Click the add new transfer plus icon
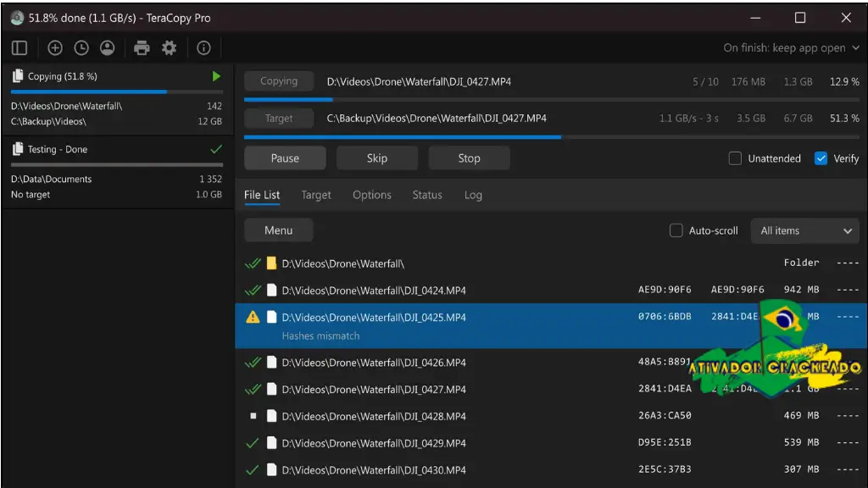This screenshot has height=488, width=868. point(55,48)
